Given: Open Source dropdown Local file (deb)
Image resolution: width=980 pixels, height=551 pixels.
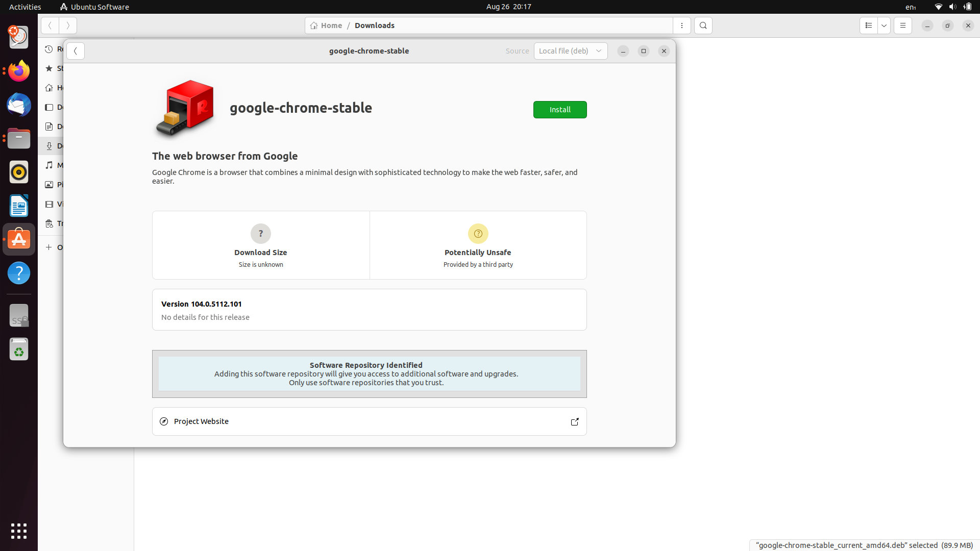Looking at the screenshot, I should [x=571, y=51].
